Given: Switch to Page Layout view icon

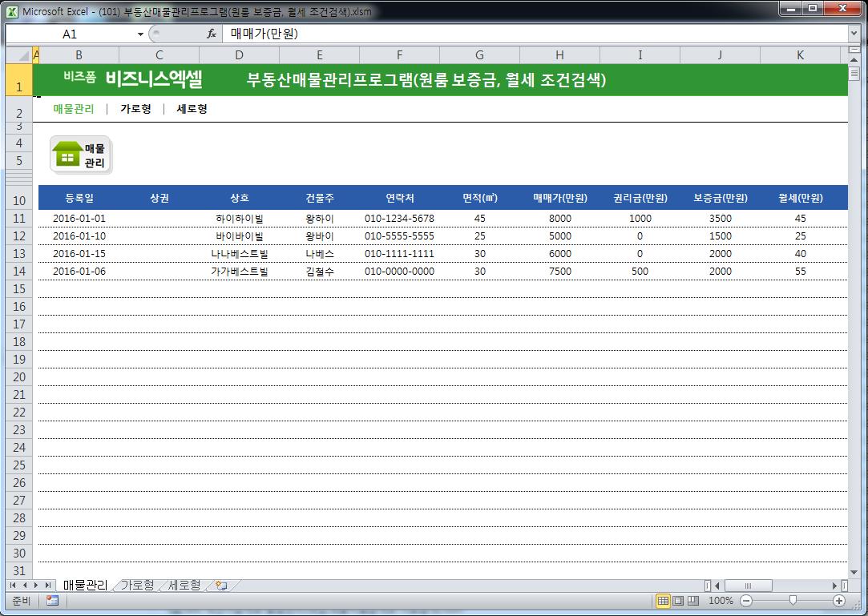Looking at the screenshot, I should 678,601.
